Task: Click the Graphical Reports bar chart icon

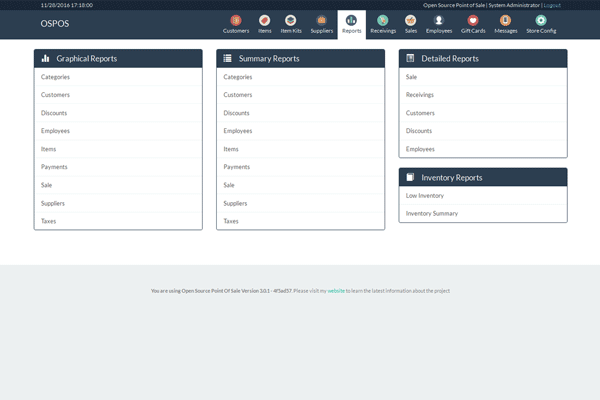Action: coord(46,58)
